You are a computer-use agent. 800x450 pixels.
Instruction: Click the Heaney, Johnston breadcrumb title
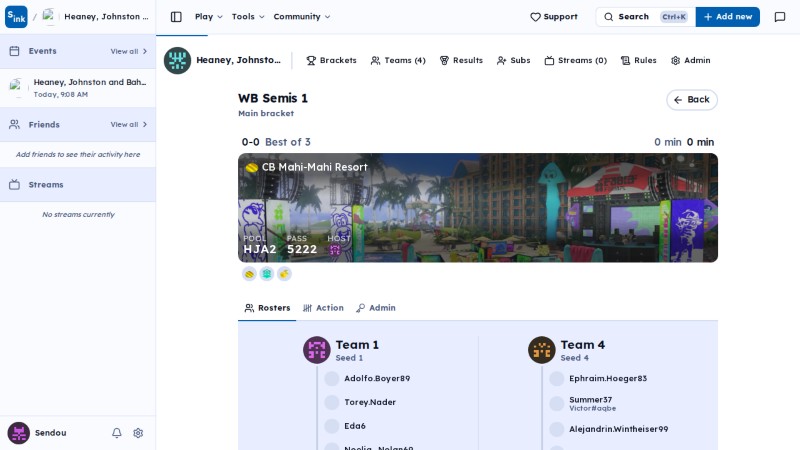point(106,17)
